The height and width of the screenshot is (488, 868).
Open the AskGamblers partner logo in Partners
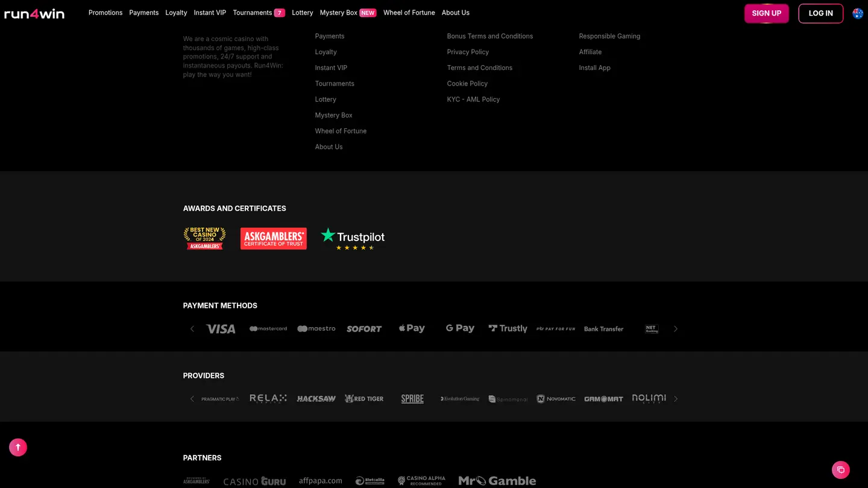pos(197,481)
